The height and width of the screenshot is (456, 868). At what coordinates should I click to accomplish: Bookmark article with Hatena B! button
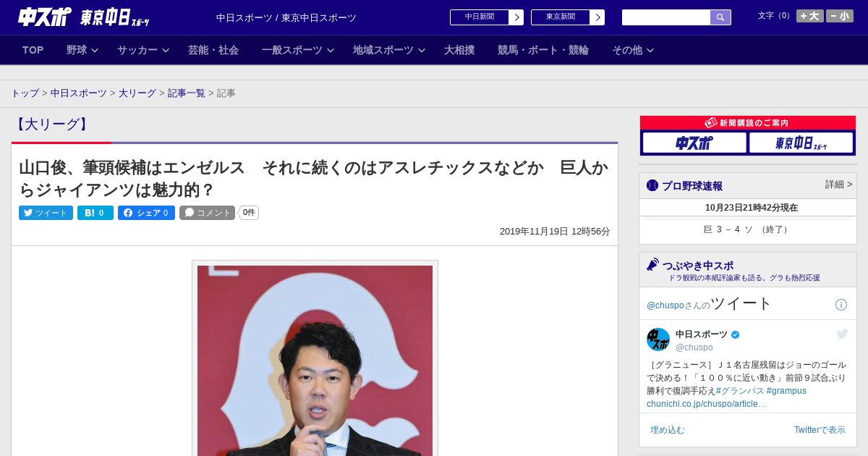click(95, 213)
